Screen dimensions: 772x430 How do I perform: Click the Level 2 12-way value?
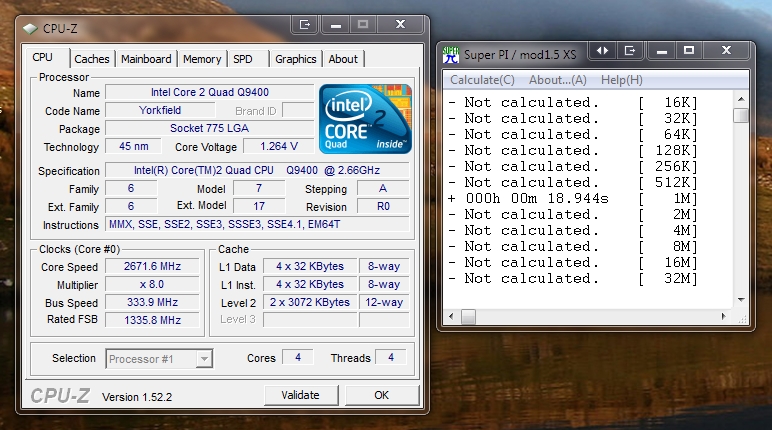tap(384, 302)
